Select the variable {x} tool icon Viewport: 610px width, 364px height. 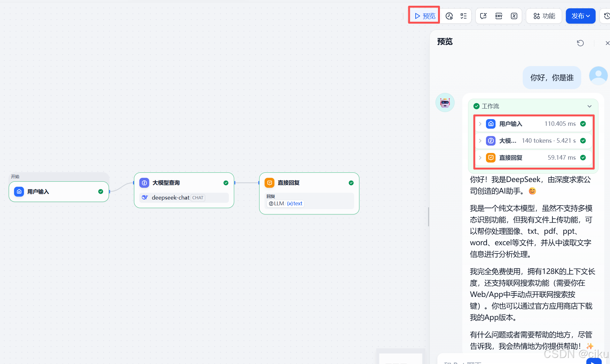[x=514, y=16]
